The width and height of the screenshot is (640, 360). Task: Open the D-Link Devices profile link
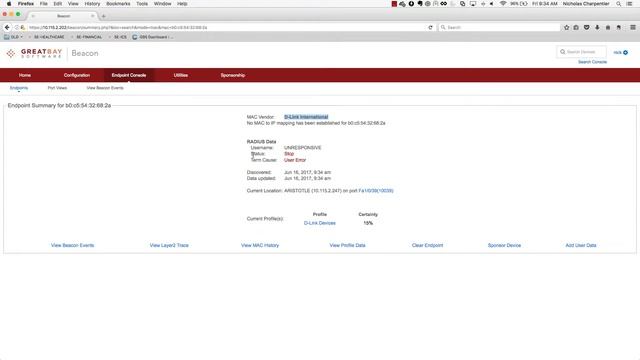click(x=320, y=223)
